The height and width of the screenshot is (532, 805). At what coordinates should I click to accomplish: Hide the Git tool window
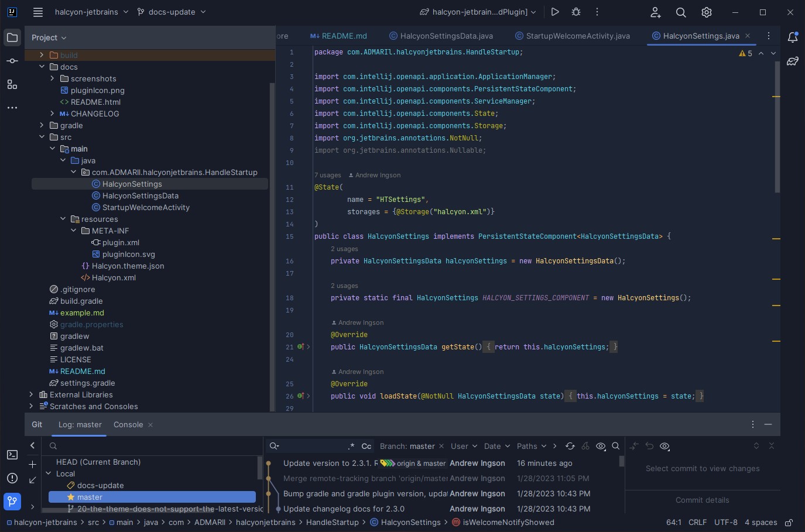pos(768,424)
